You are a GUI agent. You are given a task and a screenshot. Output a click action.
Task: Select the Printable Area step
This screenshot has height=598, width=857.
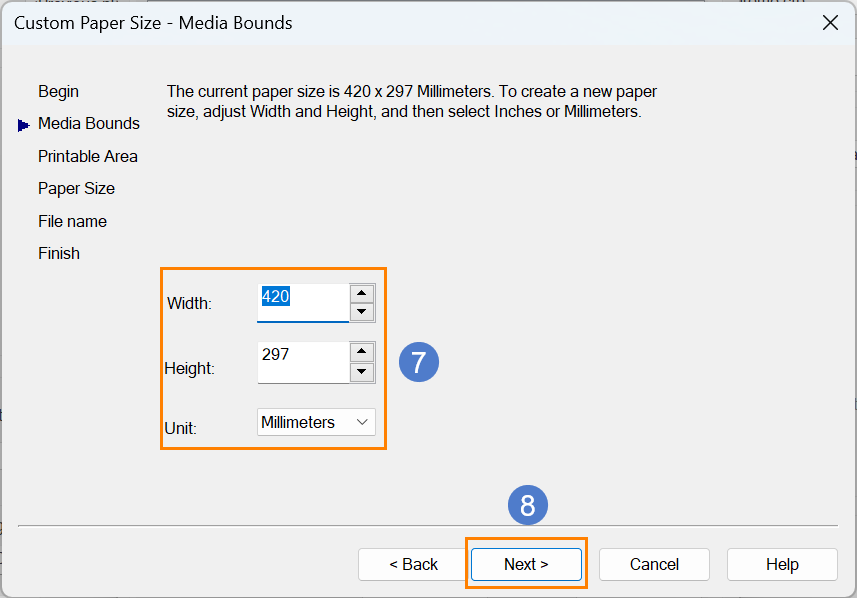[x=87, y=156]
